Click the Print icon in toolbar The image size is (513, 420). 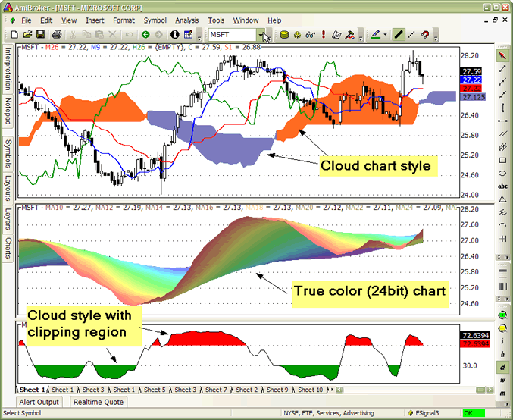[57, 35]
